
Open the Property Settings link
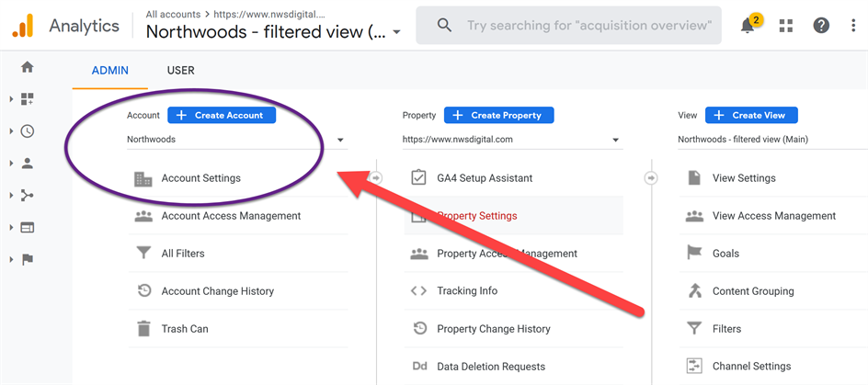click(x=477, y=216)
